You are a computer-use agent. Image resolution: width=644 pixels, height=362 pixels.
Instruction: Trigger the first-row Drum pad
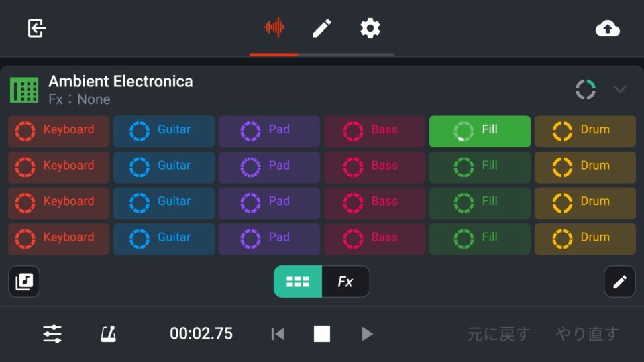coord(585,131)
